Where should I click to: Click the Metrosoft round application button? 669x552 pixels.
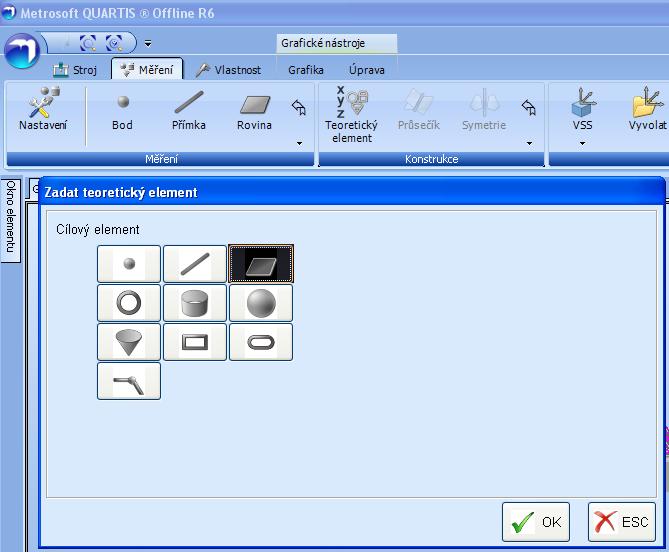coord(22,51)
